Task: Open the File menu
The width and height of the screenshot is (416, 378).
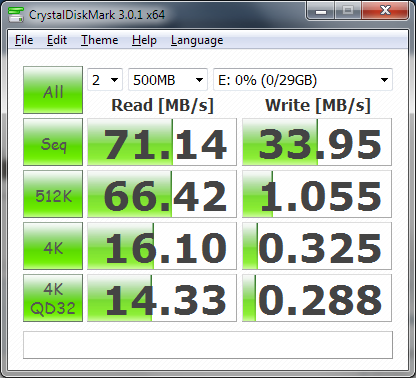Action: 24,40
